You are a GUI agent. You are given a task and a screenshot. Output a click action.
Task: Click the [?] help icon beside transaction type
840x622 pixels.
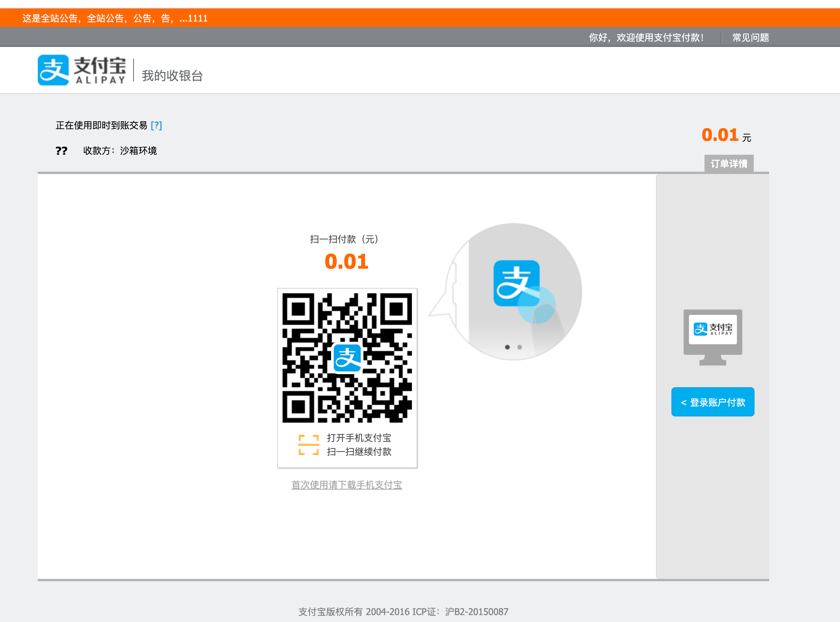tap(156, 125)
